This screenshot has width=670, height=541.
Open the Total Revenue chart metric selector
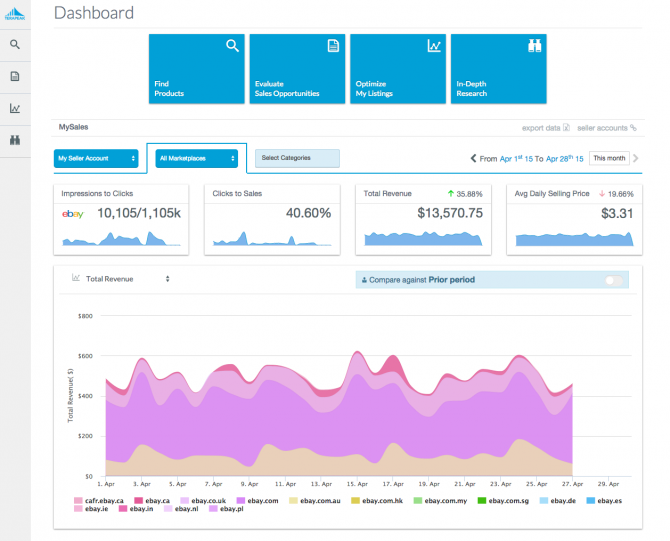(x=127, y=279)
